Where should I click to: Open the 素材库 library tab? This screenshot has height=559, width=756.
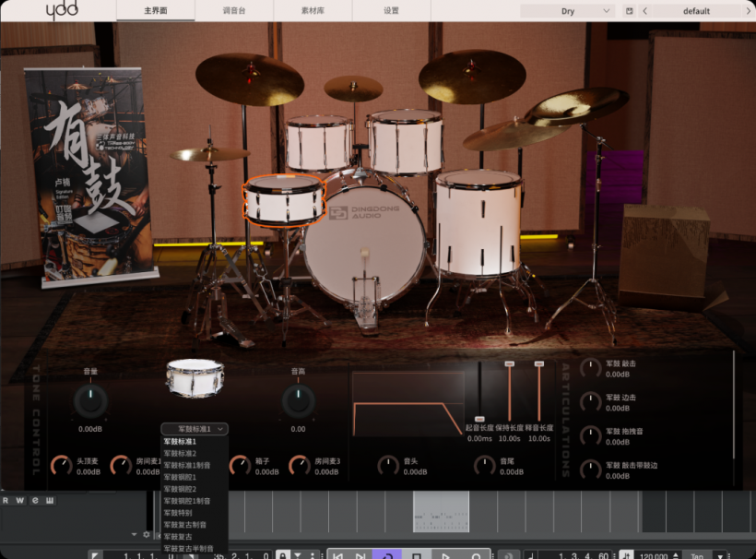click(313, 11)
